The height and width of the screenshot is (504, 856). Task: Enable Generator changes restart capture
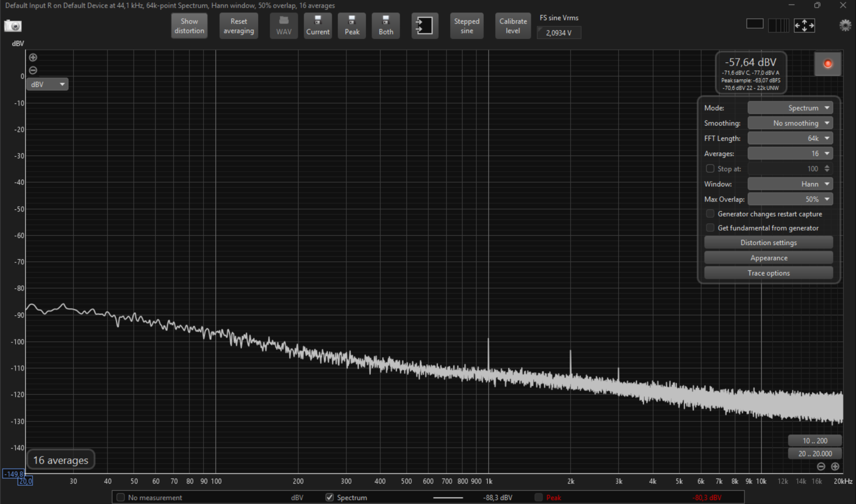click(710, 214)
